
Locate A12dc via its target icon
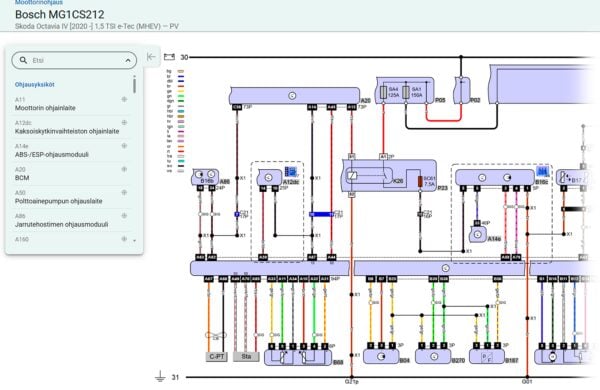(x=124, y=123)
